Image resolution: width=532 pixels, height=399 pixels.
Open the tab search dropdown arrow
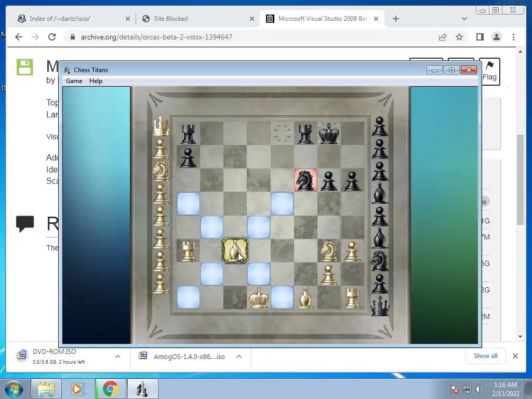(x=464, y=19)
